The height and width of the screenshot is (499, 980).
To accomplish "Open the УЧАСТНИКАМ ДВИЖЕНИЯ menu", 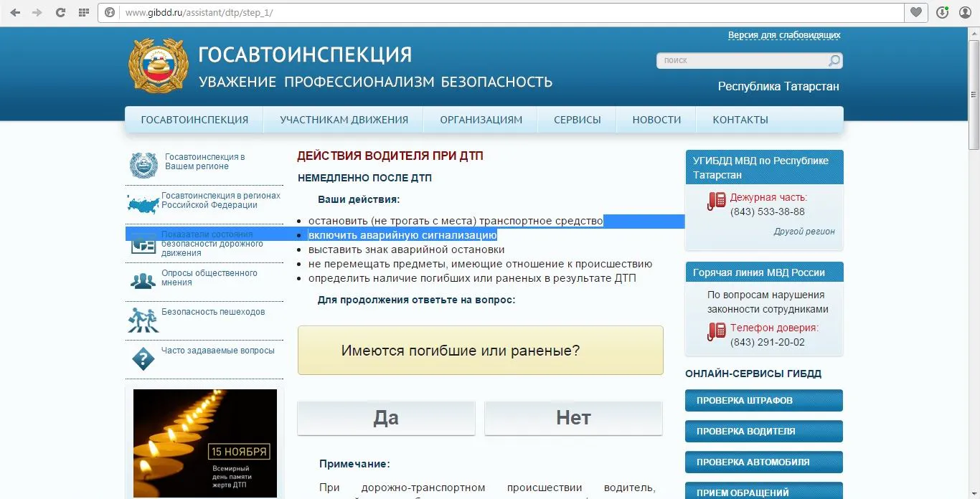I will [344, 120].
